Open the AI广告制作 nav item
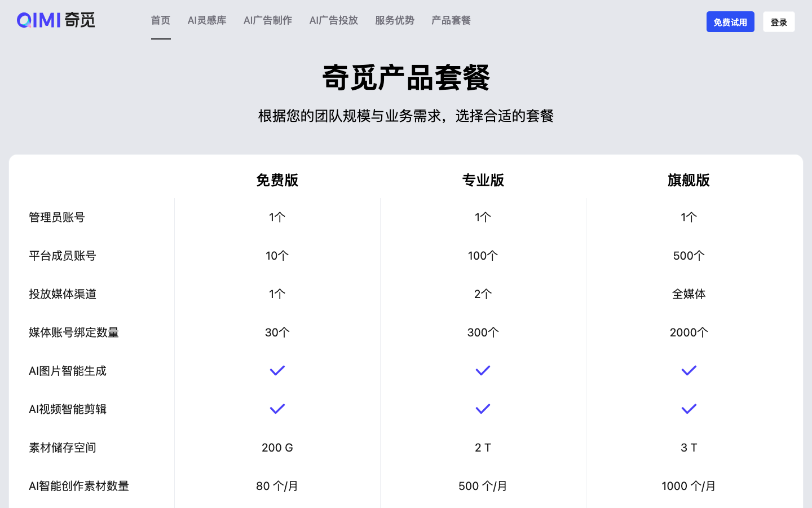The height and width of the screenshot is (508, 812). tap(267, 20)
